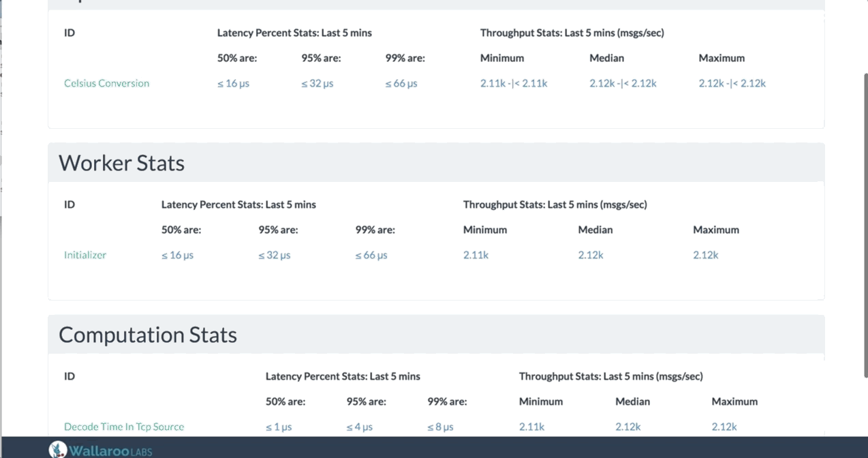Click the vertical page scrollbar
Viewport: 868px width, 458px height.
pyautogui.click(x=865, y=225)
